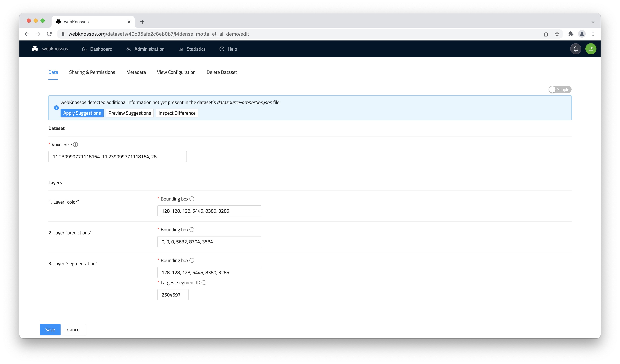Focus the color layer Bounding box field
This screenshot has width=620, height=364.
(x=209, y=211)
